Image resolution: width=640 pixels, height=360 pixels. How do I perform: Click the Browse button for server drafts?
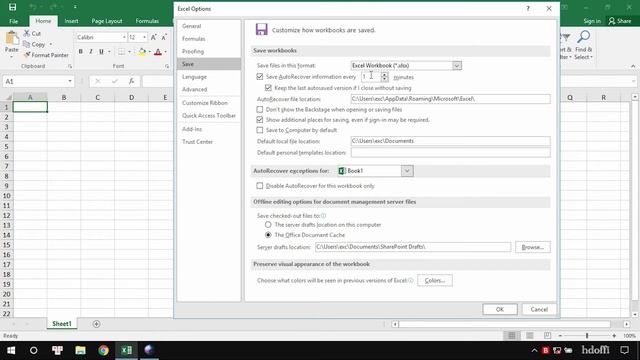532,247
